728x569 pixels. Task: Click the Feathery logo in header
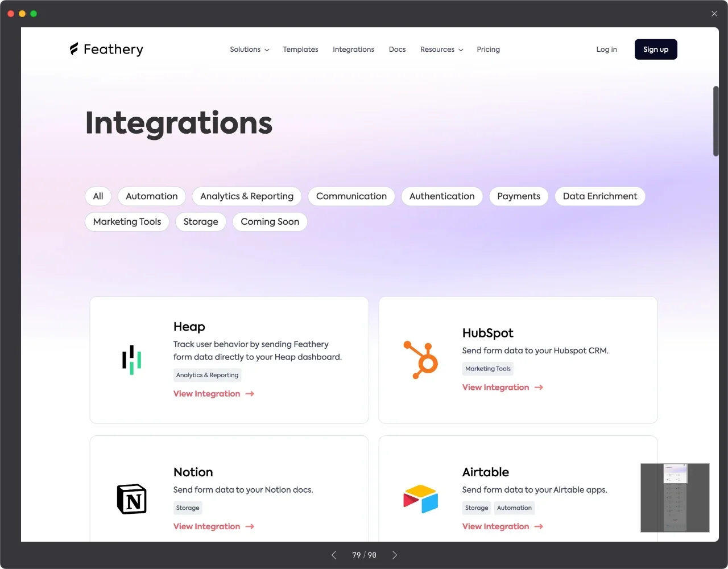106,50
